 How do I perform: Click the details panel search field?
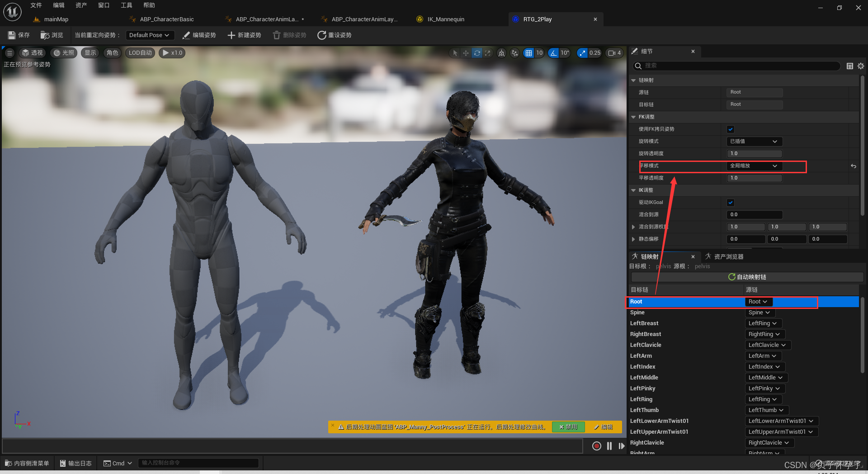736,66
